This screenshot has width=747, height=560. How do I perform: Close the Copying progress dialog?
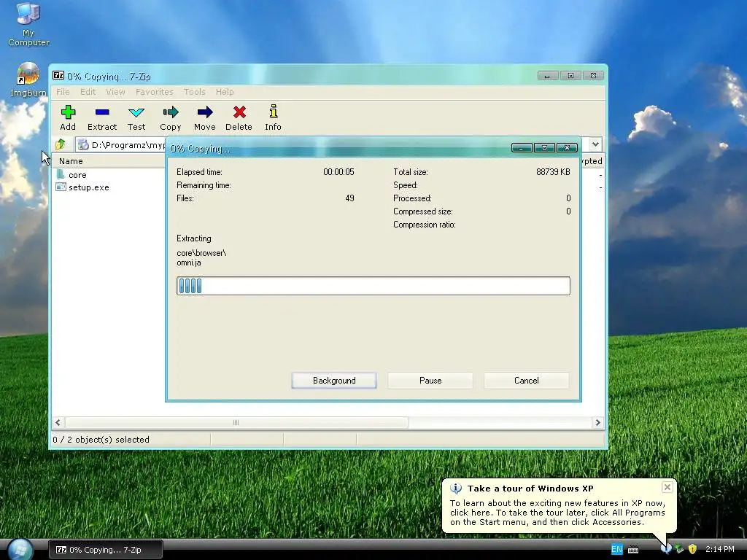click(567, 147)
